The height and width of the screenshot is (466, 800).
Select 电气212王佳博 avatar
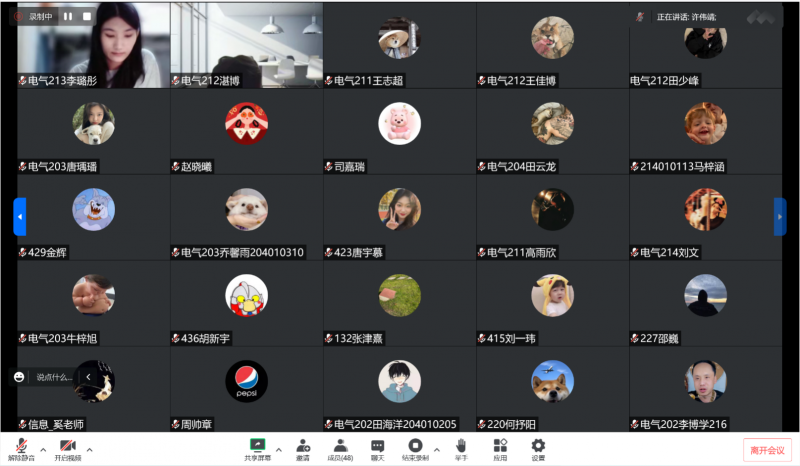point(553,38)
